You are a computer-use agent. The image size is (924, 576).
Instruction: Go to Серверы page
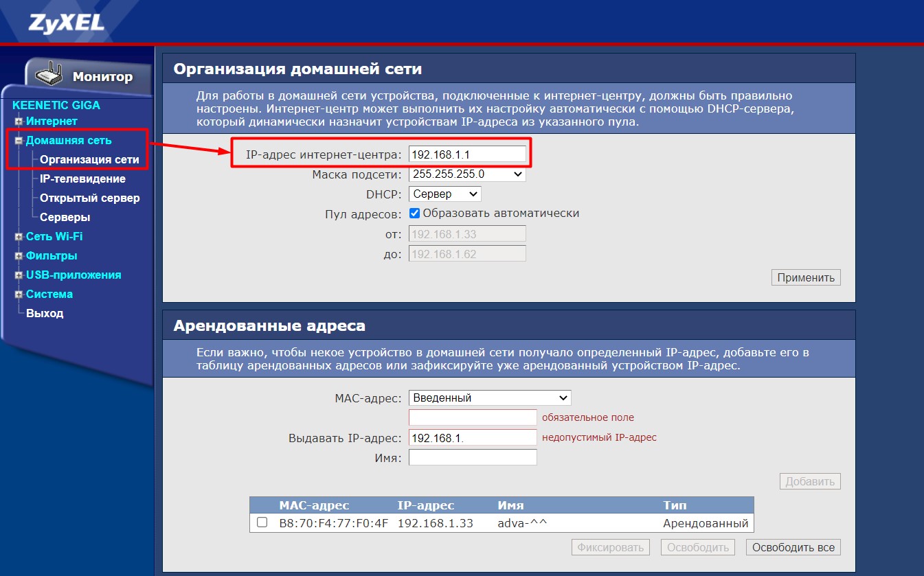pyautogui.click(x=65, y=218)
